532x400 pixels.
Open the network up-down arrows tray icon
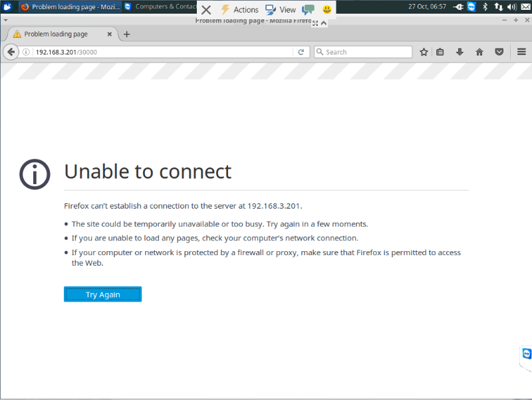click(x=498, y=7)
